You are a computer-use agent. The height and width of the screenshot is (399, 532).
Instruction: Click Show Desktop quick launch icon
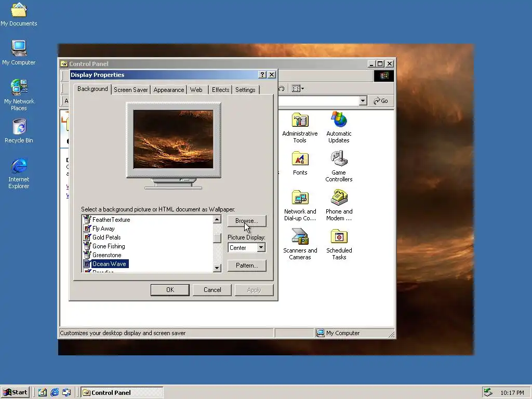pyautogui.click(x=43, y=393)
